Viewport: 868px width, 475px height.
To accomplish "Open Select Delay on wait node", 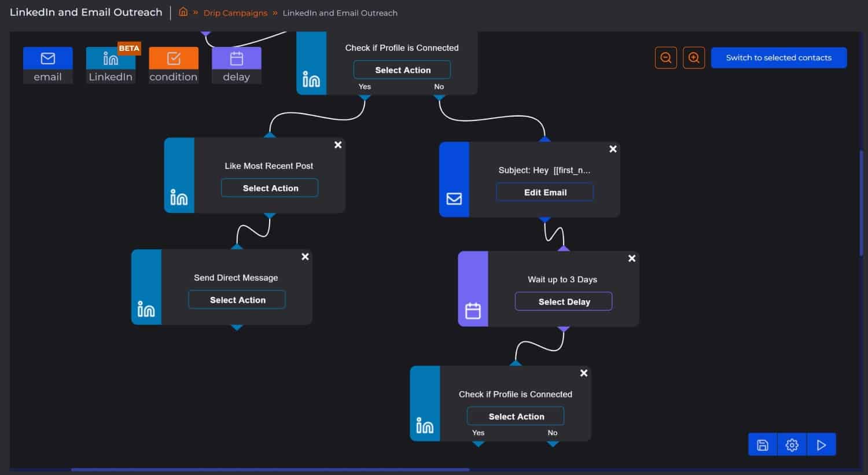I will click(564, 301).
